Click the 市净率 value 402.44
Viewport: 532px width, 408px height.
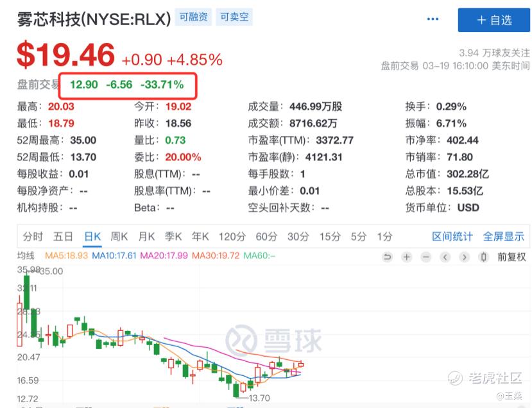coord(463,140)
